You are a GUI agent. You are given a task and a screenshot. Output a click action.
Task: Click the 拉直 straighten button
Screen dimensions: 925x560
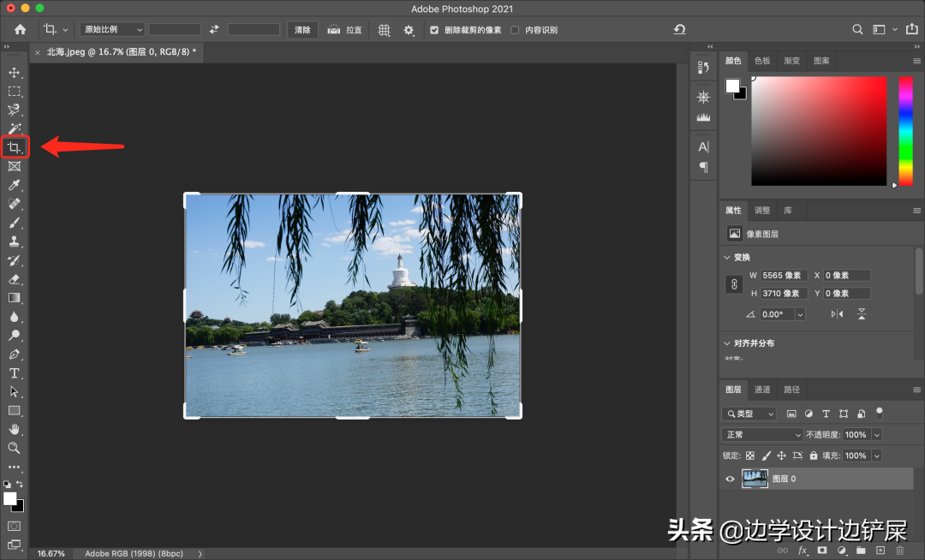coord(346,30)
